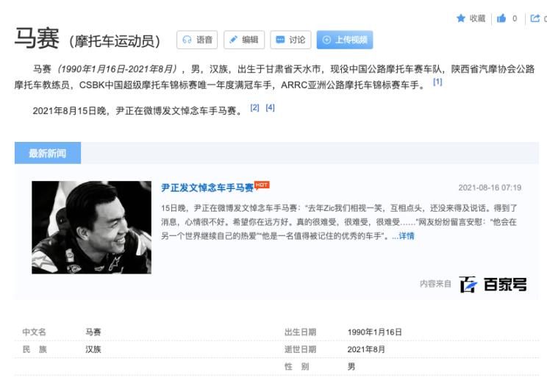Click the 详情 details link
Viewport: 547px width, 392px height.
[407, 236]
